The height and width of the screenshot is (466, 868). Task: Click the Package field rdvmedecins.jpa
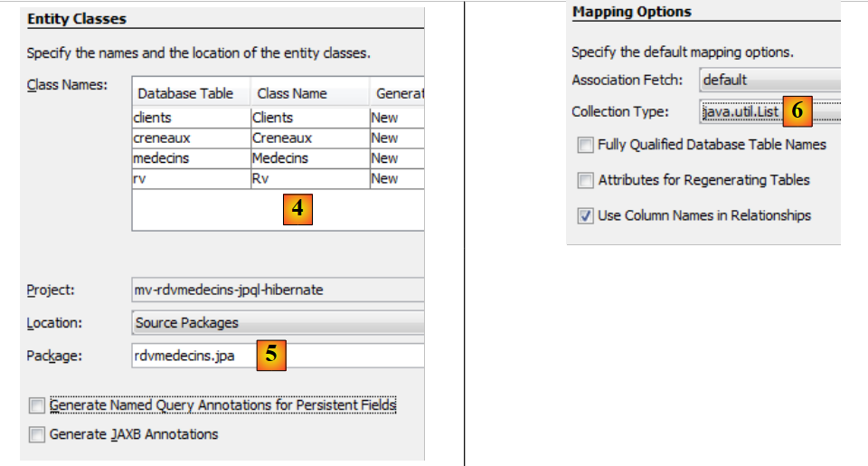pyautogui.click(x=277, y=356)
